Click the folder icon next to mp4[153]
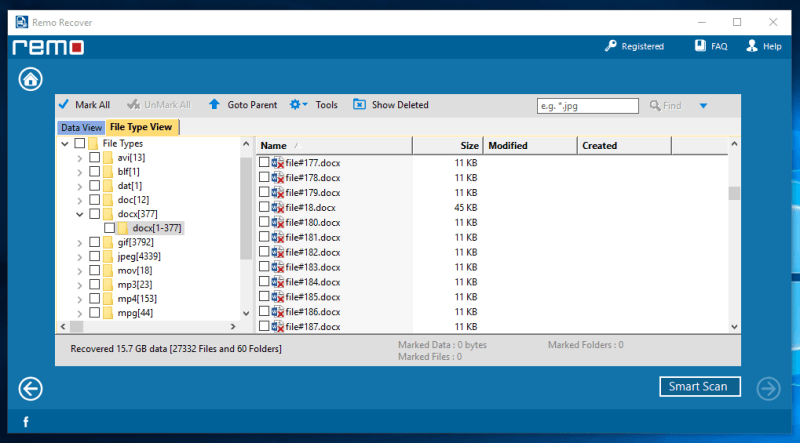Screen dimensions: 800x443 coord(108,299)
